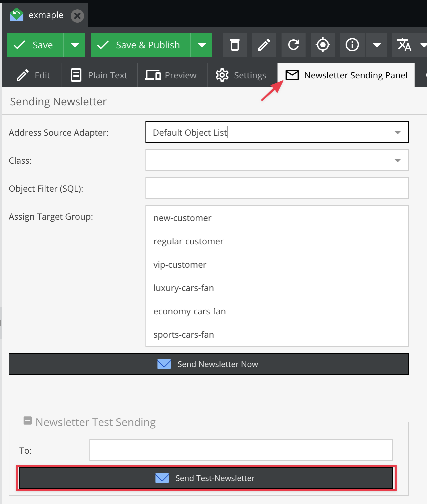This screenshot has height=504, width=427.
Task: Open the Class combo box dropdown
Action: tap(397, 160)
